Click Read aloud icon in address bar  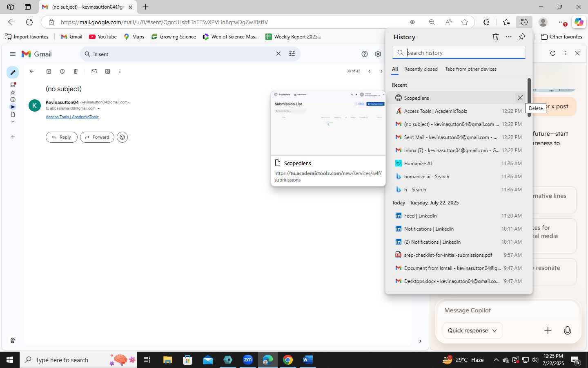click(448, 22)
